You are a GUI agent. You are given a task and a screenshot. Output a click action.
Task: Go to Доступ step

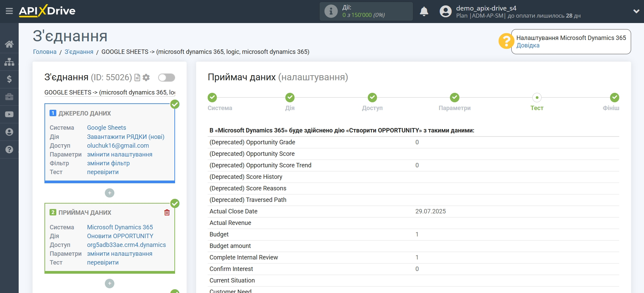click(x=372, y=98)
